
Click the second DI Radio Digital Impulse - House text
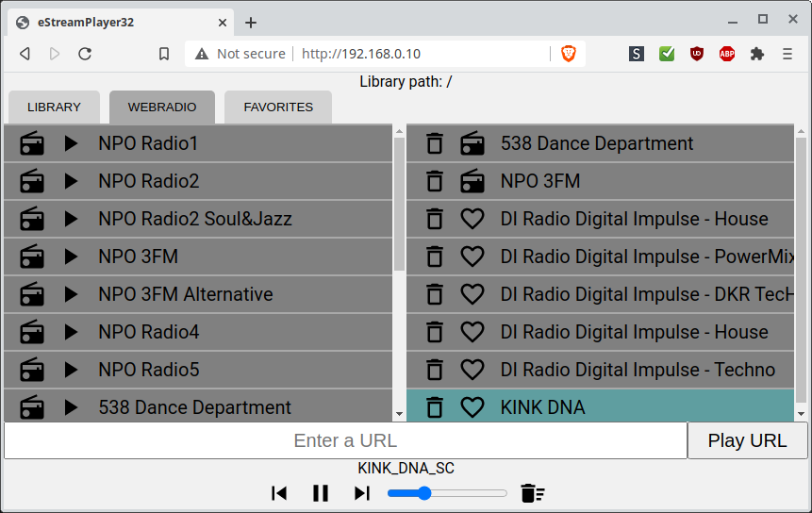[x=635, y=332]
